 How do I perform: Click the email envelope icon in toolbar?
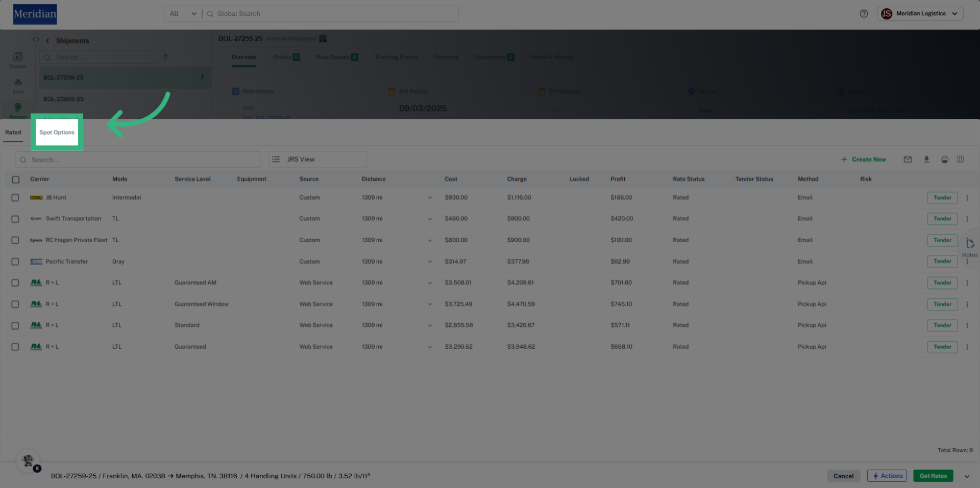coord(908,160)
